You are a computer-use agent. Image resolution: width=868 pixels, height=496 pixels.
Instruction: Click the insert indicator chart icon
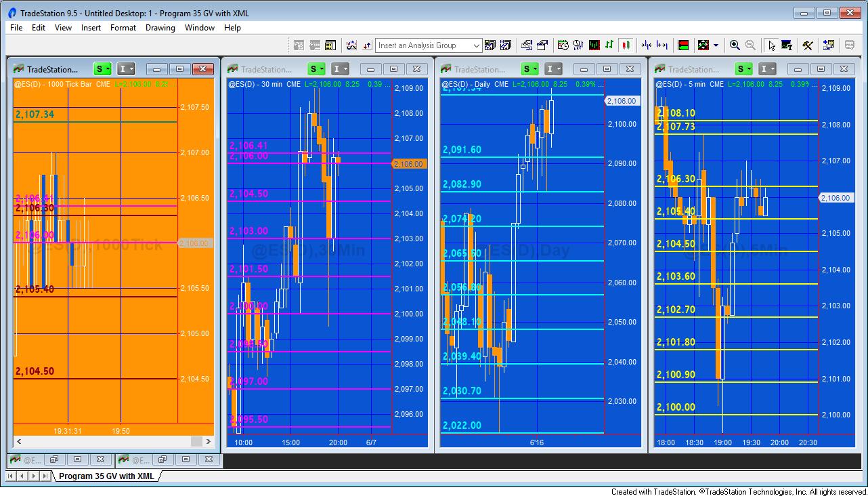point(351,45)
